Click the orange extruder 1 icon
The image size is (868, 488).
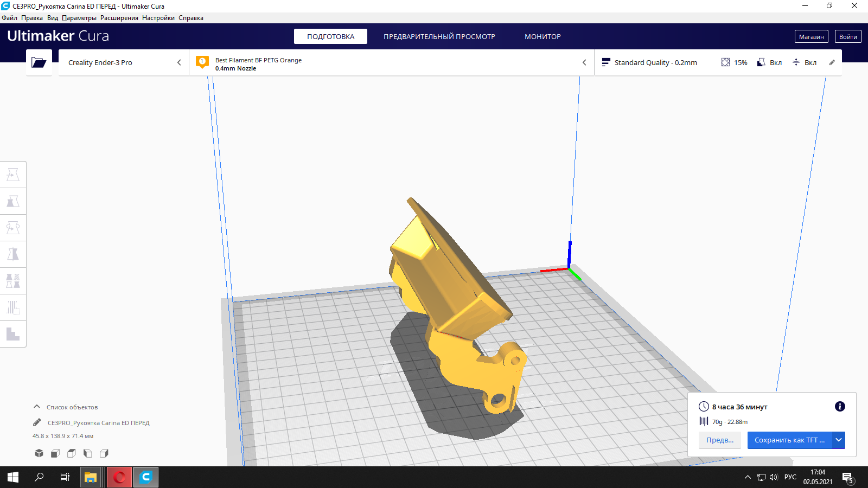[202, 62]
